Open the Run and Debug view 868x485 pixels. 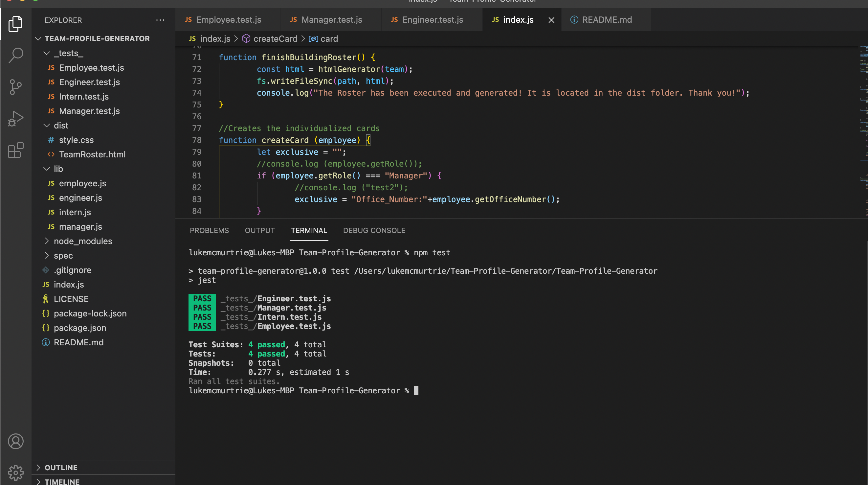15,119
